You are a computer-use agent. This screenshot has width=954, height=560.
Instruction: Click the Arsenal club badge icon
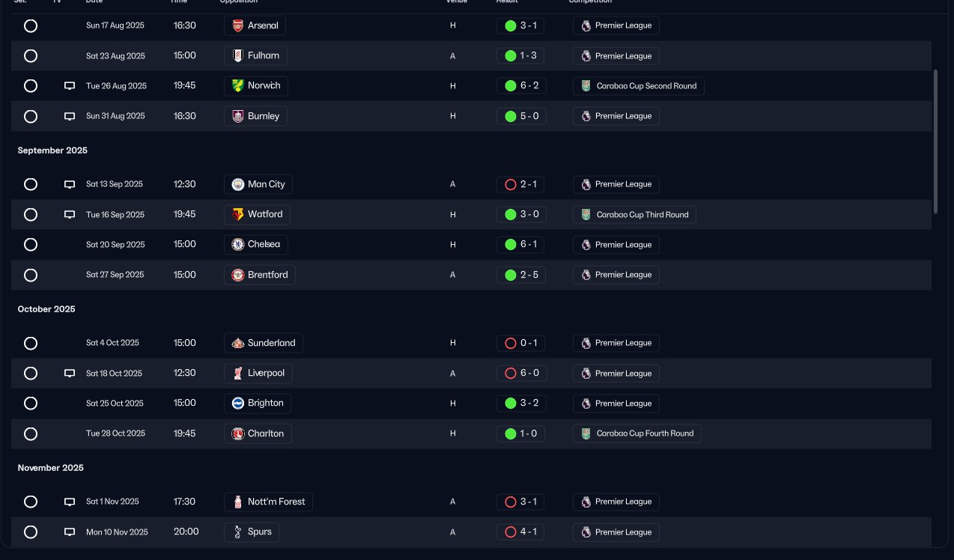[237, 25]
